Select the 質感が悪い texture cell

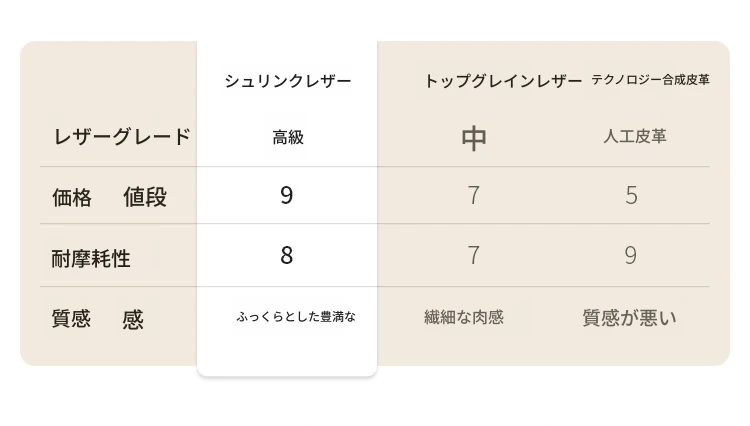629,318
